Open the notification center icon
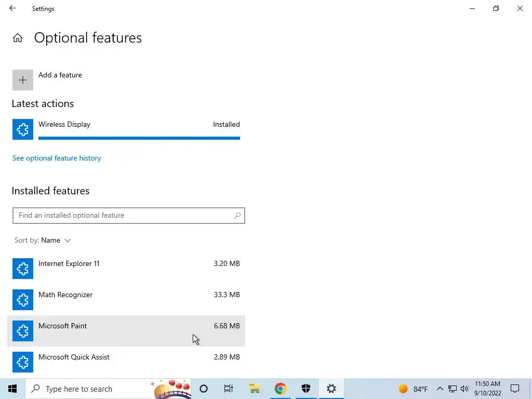 coord(515,389)
